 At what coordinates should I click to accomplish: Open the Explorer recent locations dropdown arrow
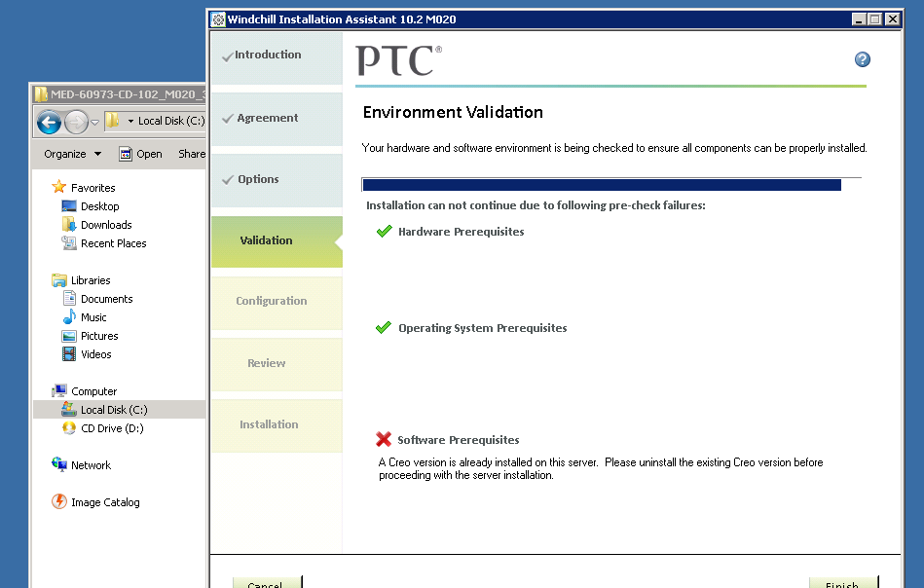click(x=94, y=123)
